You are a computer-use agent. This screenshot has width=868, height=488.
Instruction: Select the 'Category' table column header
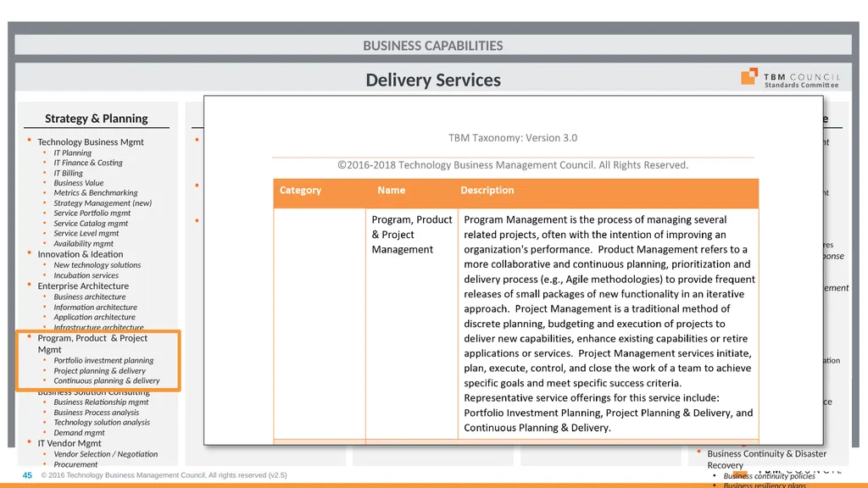pyautogui.click(x=300, y=191)
